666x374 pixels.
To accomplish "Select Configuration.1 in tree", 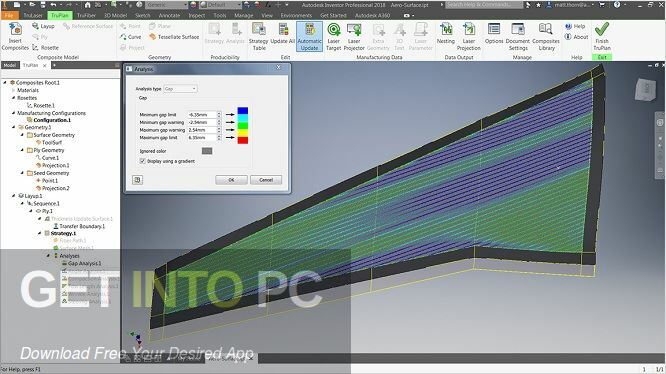I will click(x=52, y=120).
